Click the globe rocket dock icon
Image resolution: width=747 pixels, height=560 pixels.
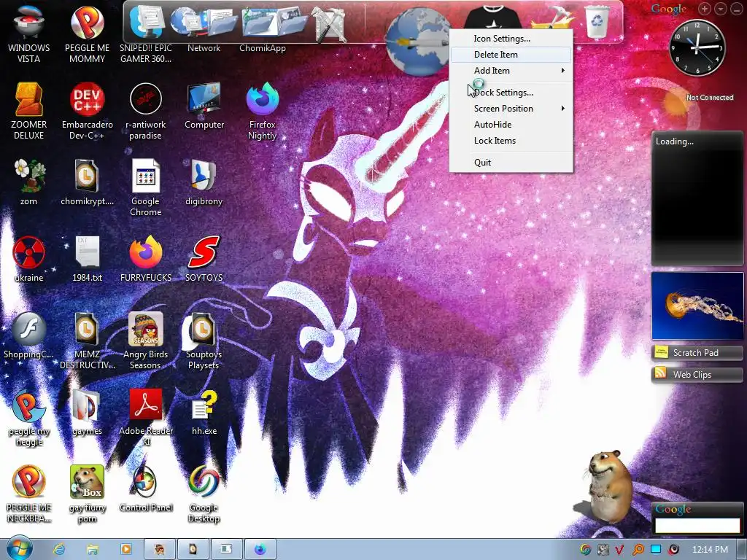click(418, 42)
